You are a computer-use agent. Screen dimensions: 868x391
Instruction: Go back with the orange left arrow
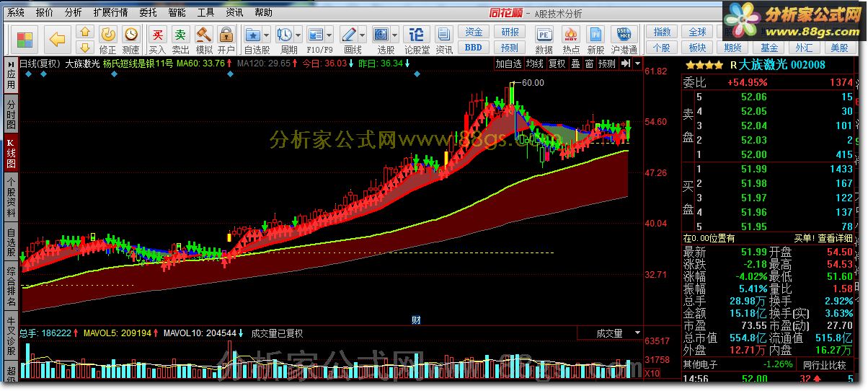click(58, 39)
